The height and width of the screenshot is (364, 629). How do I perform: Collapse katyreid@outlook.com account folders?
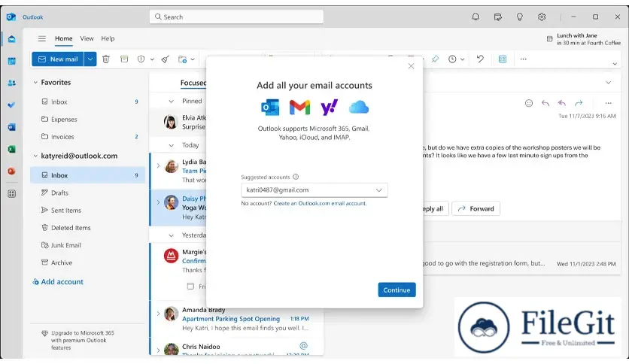tap(35, 156)
